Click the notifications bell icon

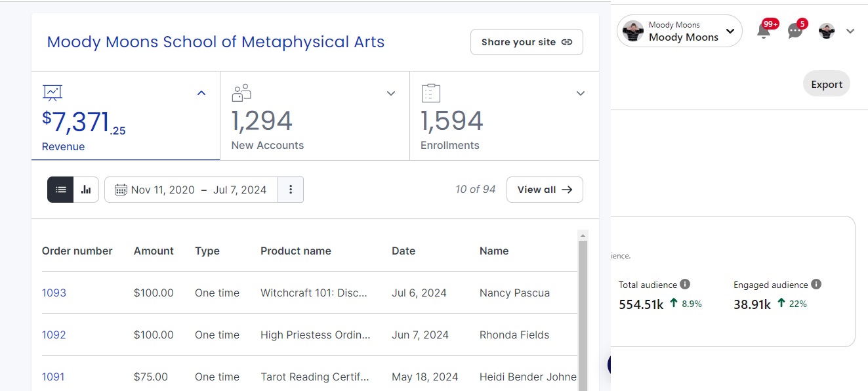(764, 31)
